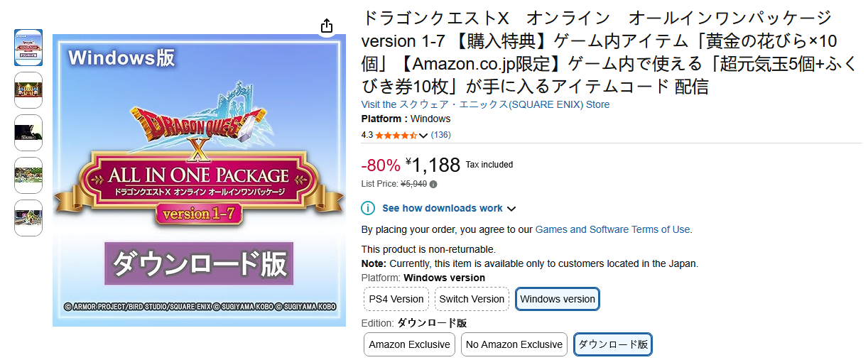Select the fifth product thumbnail

(x=28, y=217)
